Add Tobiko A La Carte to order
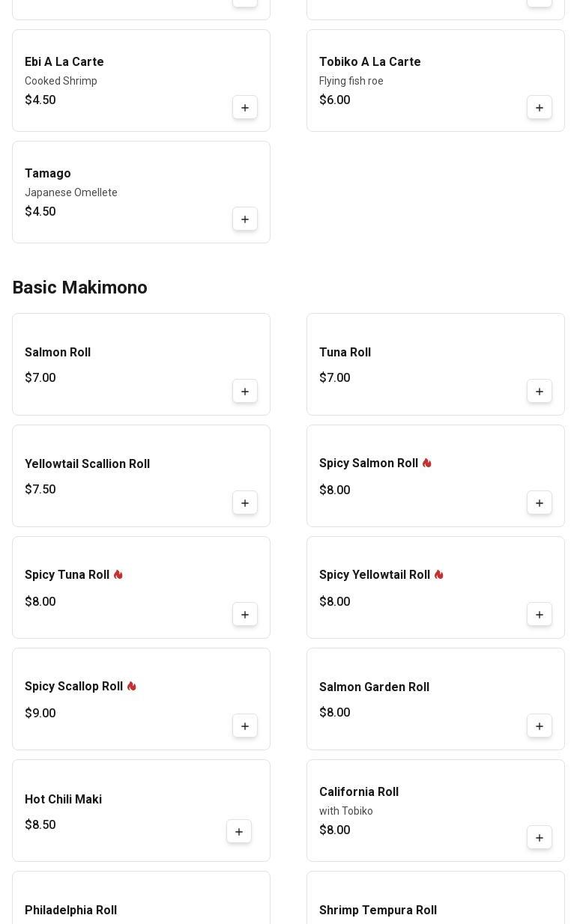 coord(540,108)
